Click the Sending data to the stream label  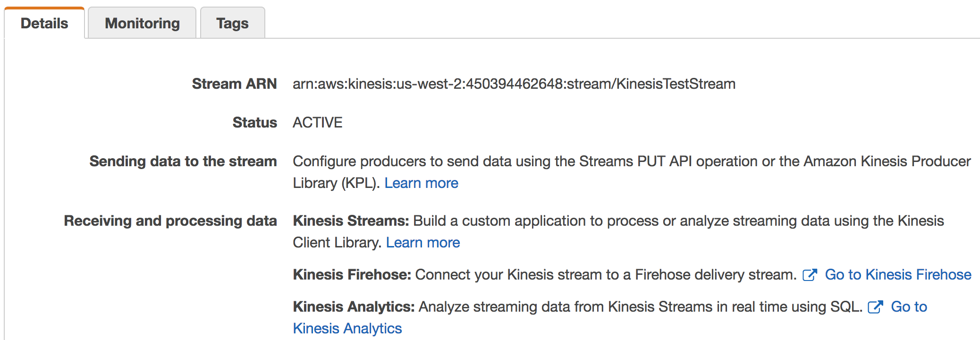coord(183,161)
